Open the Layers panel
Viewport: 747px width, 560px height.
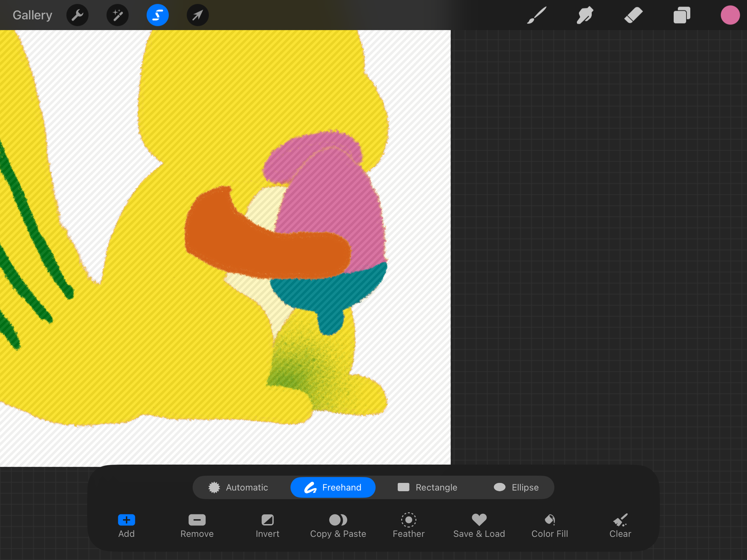(x=682, y=15)
